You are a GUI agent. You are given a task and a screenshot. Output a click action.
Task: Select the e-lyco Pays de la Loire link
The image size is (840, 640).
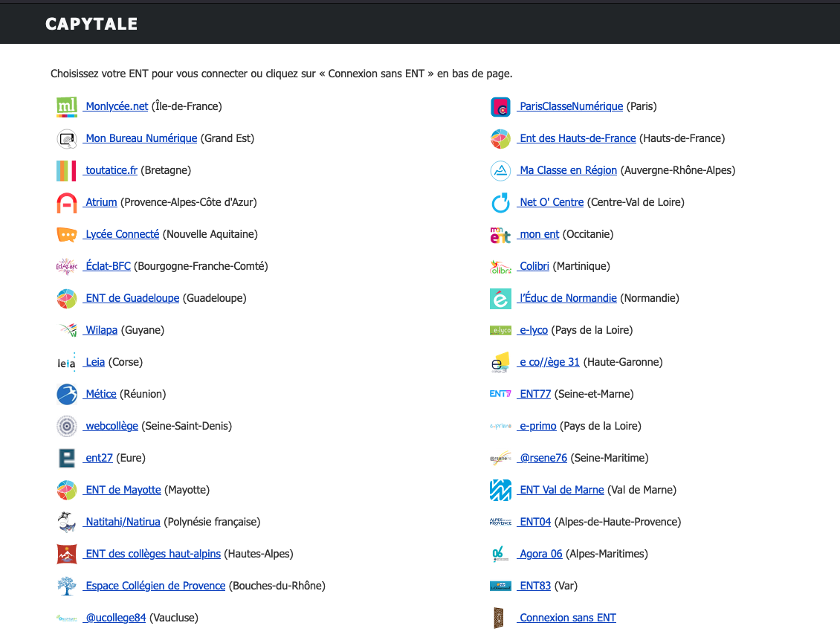[x=533, y=330]
